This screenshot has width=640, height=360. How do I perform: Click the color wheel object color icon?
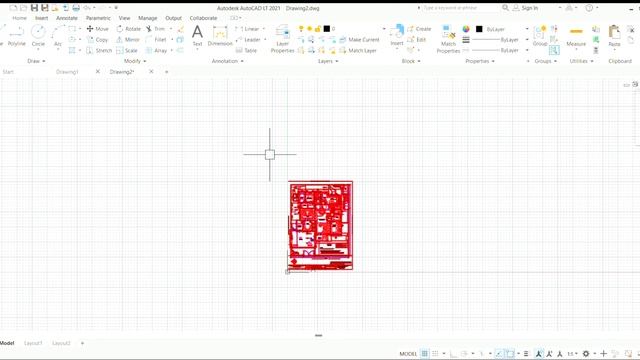click(466, 29)
